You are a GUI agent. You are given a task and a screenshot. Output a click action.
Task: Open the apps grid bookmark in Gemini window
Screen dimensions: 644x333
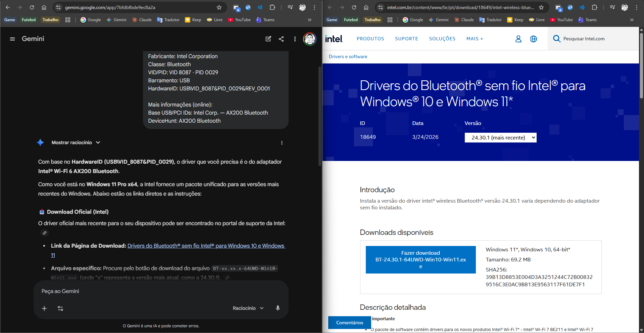(x=68, y=20)
